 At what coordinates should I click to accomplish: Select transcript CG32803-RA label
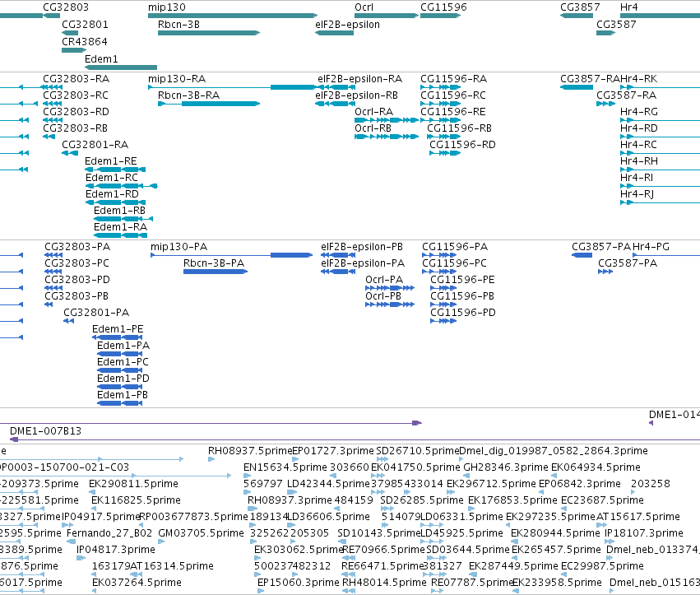pos(76,79)
